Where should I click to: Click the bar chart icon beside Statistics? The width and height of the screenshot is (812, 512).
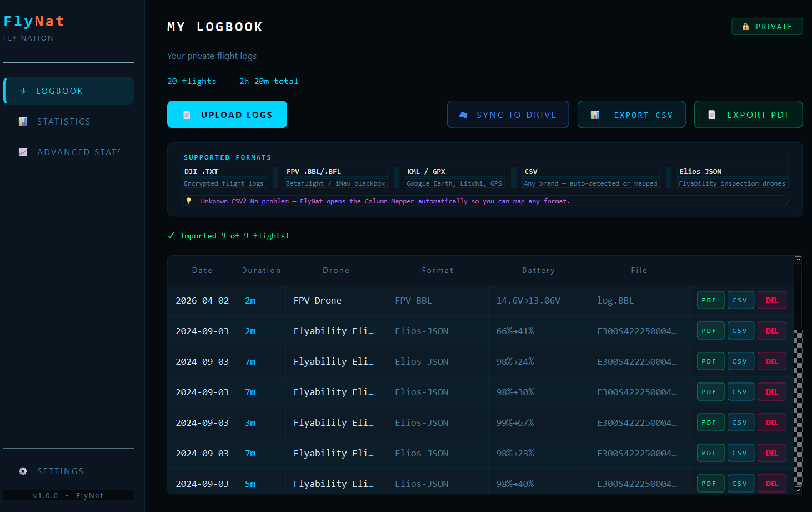click(x=23, y=121)
